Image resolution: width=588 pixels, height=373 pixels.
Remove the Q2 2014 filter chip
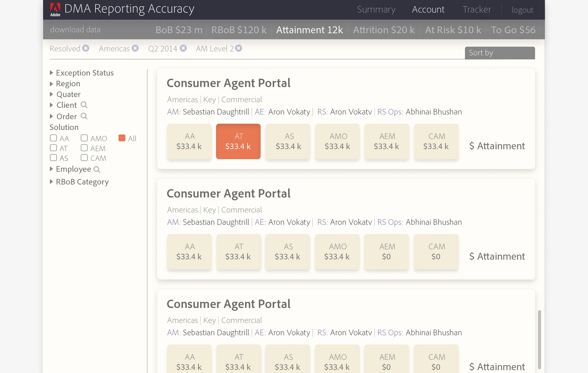tap(183, 48)
